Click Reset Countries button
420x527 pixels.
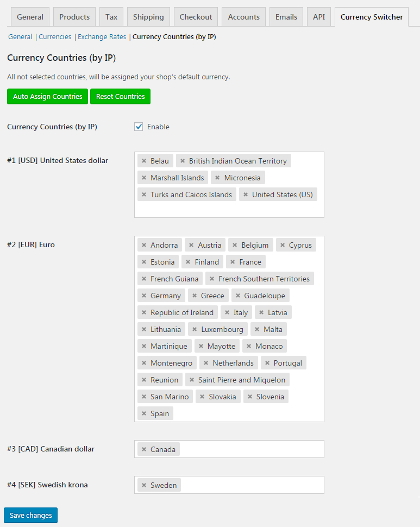tap(120, 97)
